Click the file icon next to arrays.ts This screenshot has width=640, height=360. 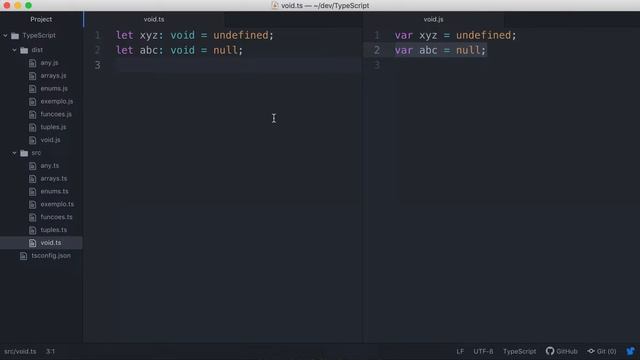[x=33, y=179]
